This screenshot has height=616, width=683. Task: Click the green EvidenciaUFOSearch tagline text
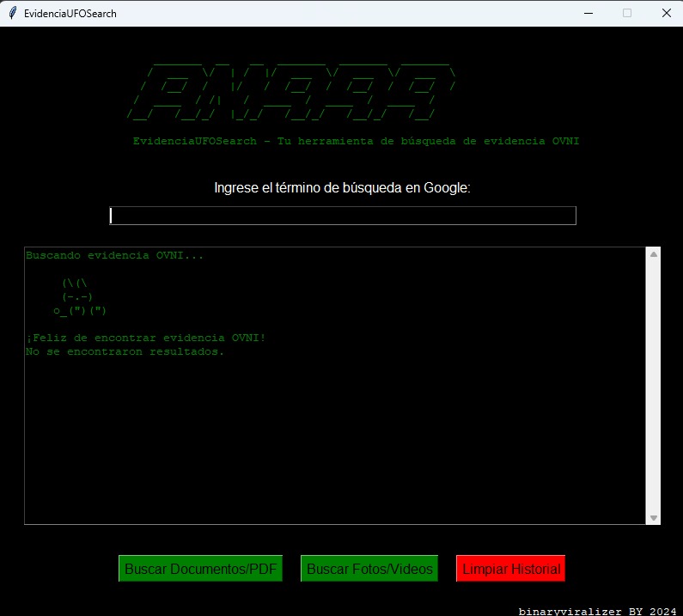pos(356,141)
